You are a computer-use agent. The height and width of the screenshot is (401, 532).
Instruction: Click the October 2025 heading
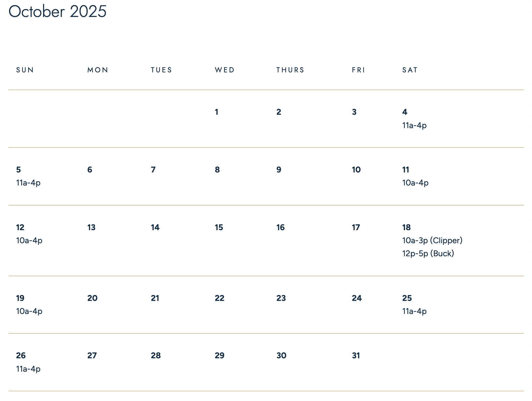(x=57, y=12)
